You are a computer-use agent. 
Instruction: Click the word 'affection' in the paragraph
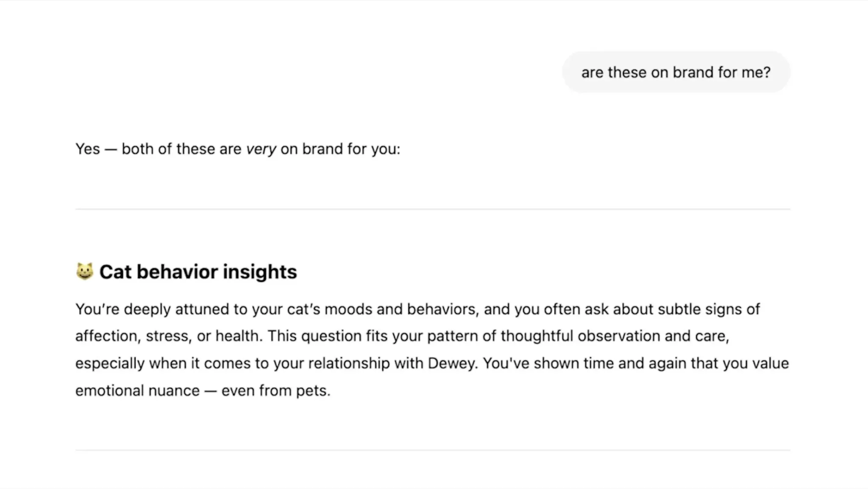click(x=106, y=336)
